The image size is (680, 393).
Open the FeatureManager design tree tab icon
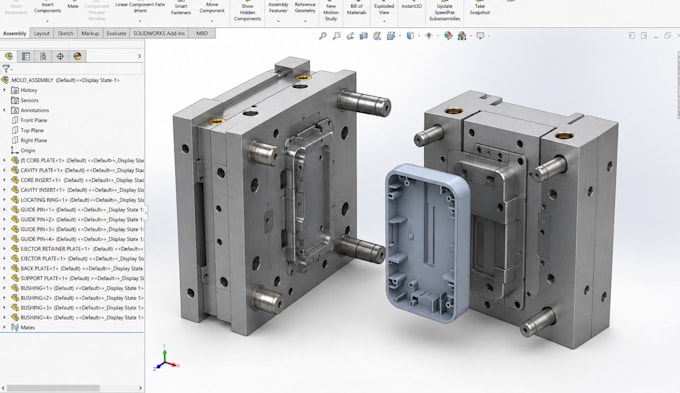coord(9,56)
